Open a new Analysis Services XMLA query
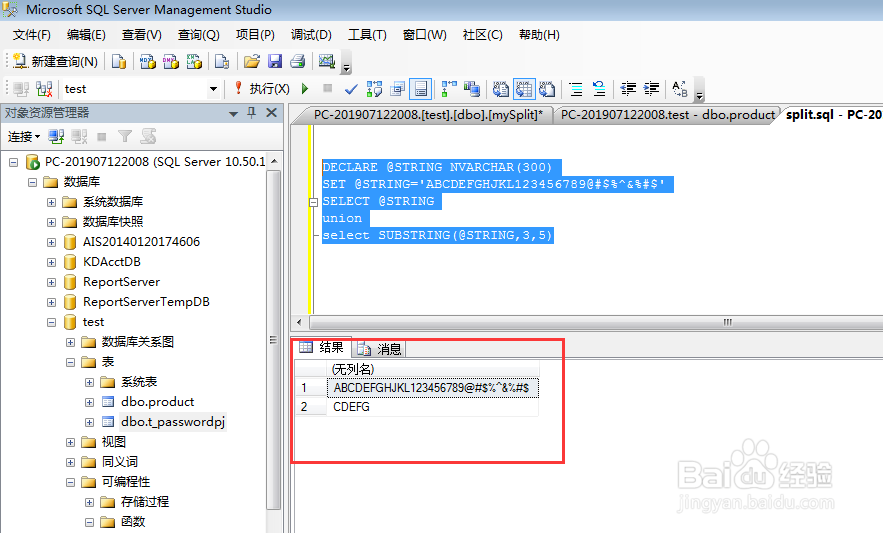The width and height of the screenshot is (883, 533). tap(194, 61)
